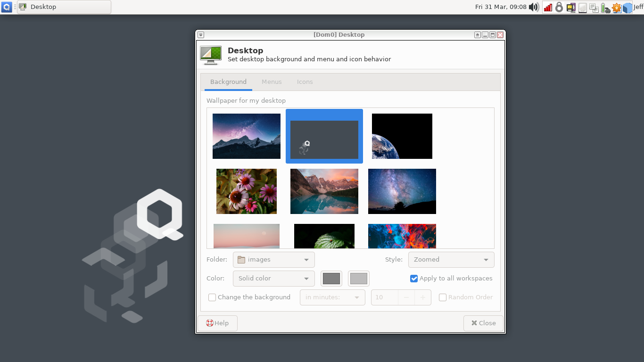Pick the green leaf wallpaper
The width and height of the screenshot is (644, 362).
tap(324, 236)
